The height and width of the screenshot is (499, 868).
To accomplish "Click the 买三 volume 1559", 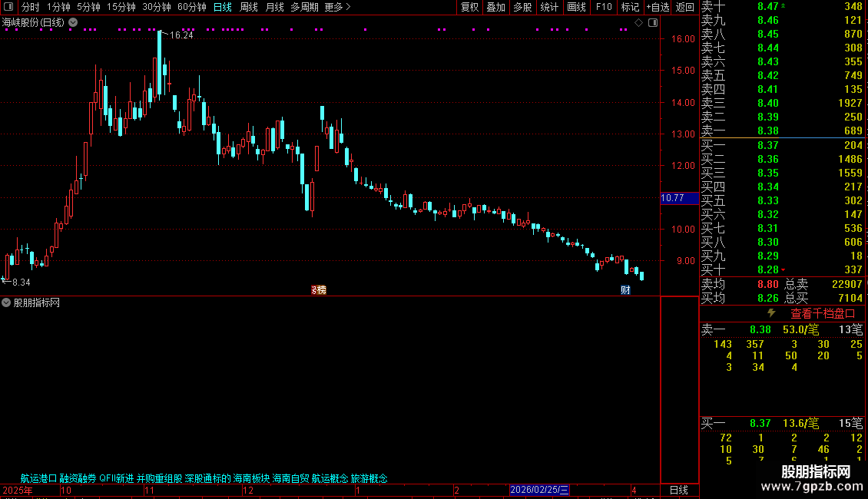I will click(x=850, y=173).
